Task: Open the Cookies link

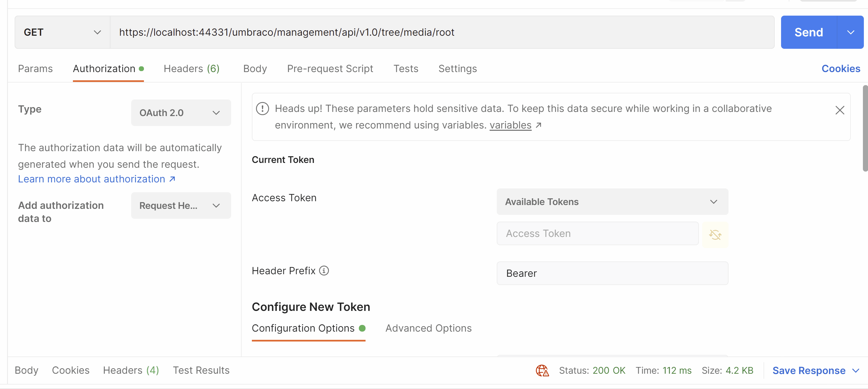Action: pyautogui.click(x=840, y=69)
